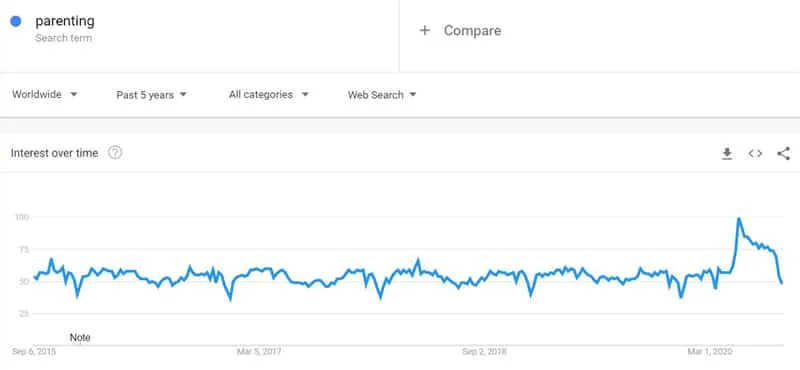This screenshot has width=800, height=370.
Task: Click the chart peak near 100
Action: [738, 219]
